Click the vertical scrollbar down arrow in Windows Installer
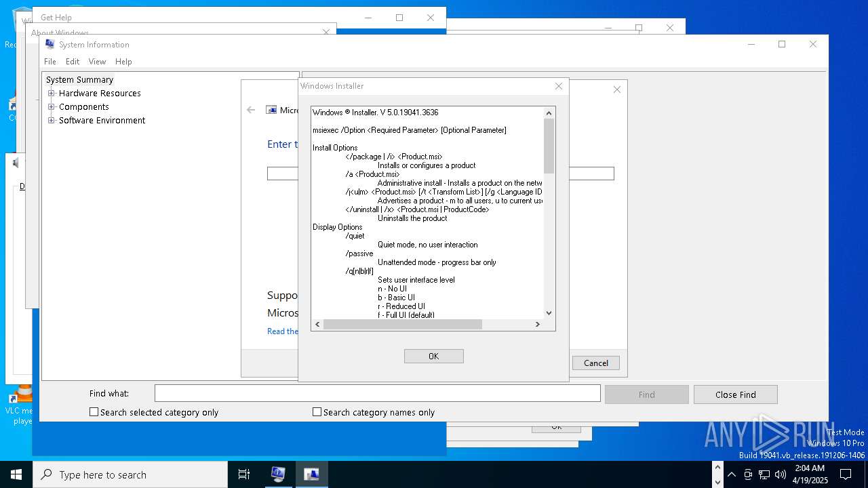 (x=549, y=313)
